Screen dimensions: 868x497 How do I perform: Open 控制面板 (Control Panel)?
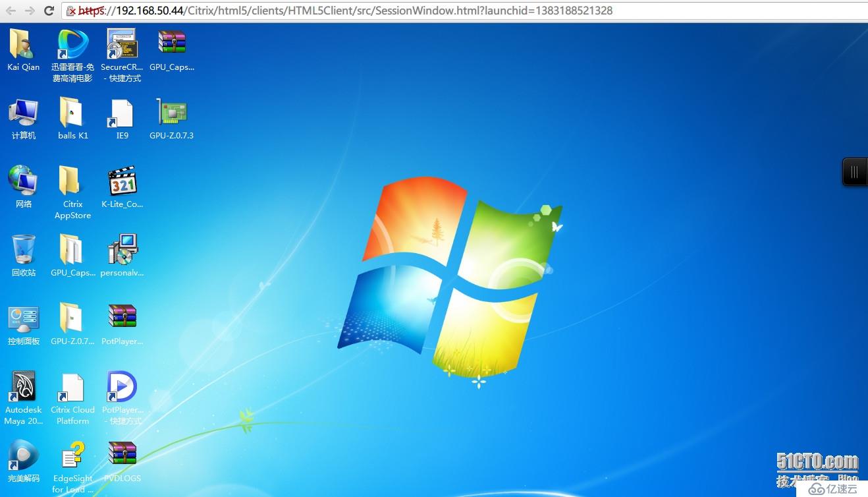tap(24, 318)
